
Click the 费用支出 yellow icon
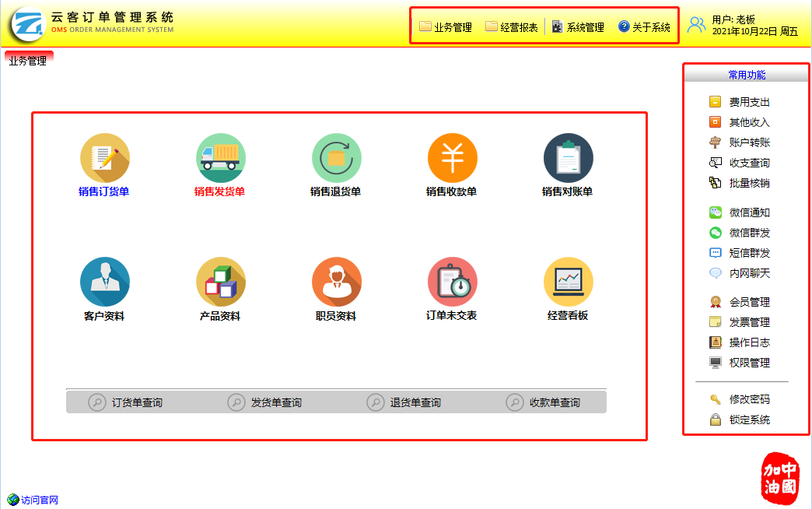715,102
